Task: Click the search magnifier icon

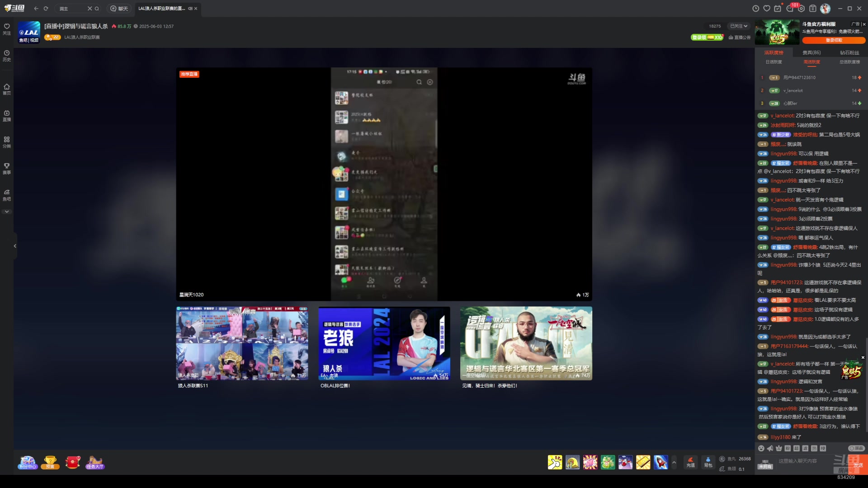Action: 97,9
